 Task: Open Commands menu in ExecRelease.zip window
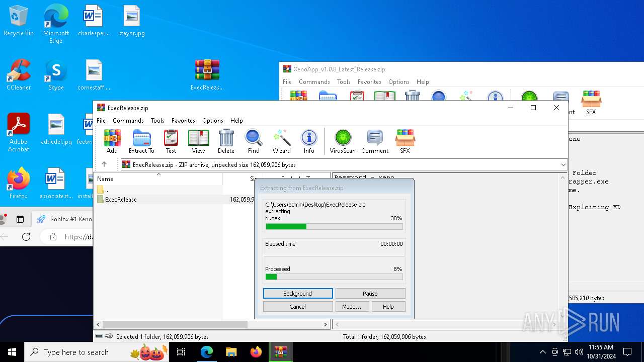[x=128, y=121]
